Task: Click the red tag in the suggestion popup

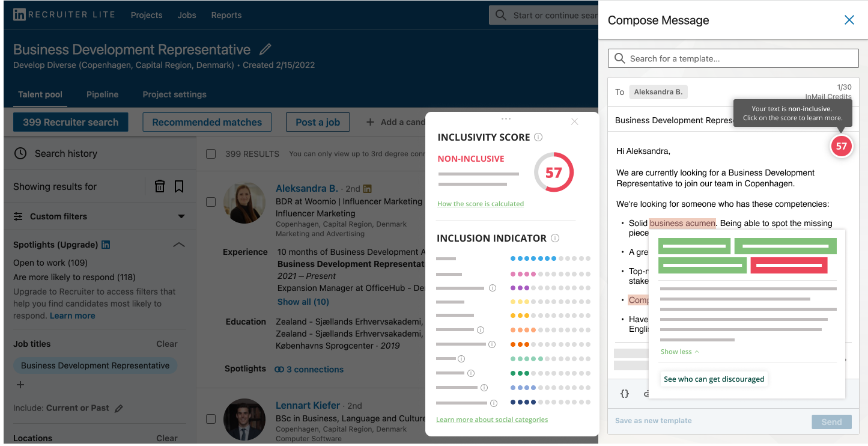Action: [789, 265]
